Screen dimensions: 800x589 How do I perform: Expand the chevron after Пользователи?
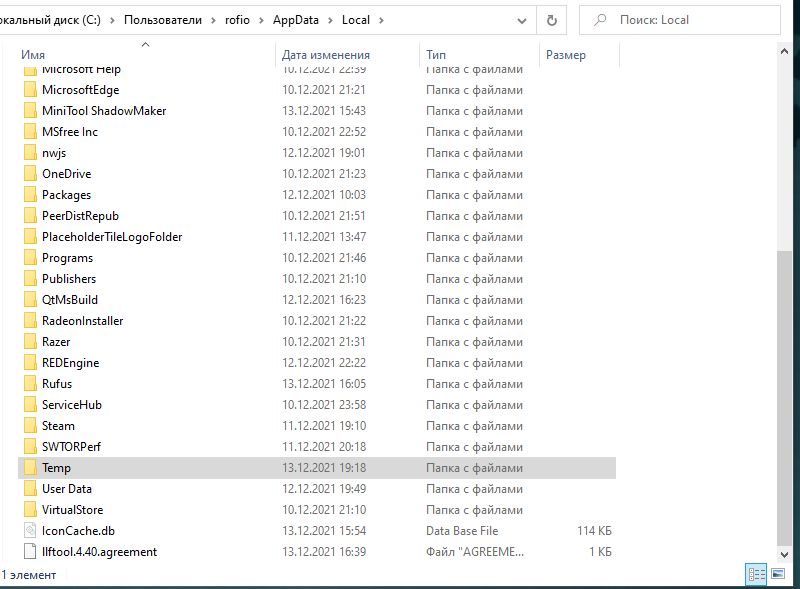tap(213, 20)
